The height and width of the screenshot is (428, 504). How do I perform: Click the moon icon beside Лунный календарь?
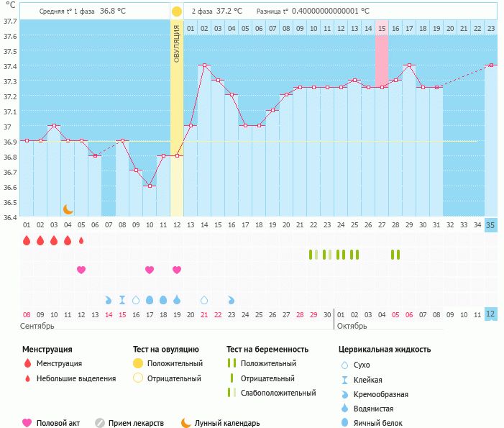coord(186,423)
